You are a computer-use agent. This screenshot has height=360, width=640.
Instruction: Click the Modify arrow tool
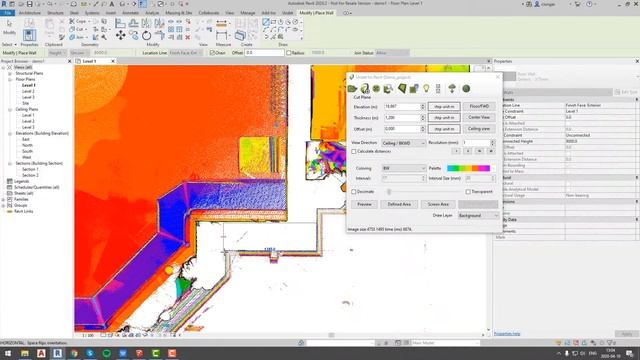pyautogui.click(x=9, y=25)
